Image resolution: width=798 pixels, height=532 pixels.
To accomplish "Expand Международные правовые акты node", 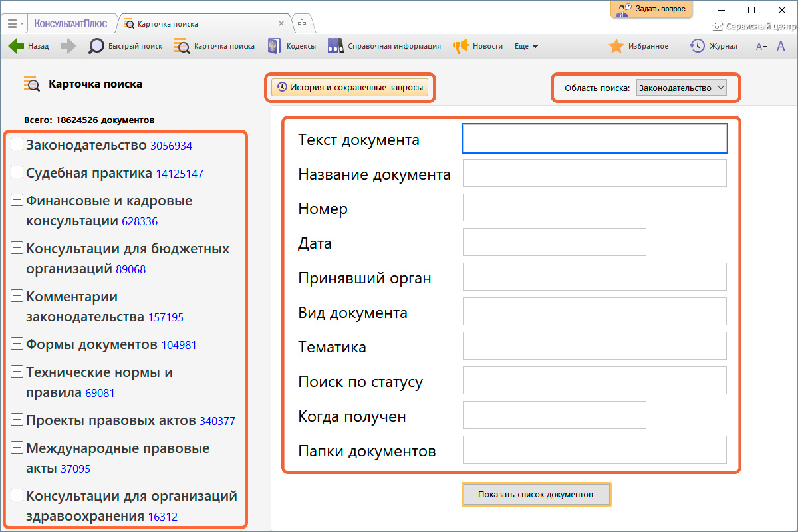I will (17, 447).
